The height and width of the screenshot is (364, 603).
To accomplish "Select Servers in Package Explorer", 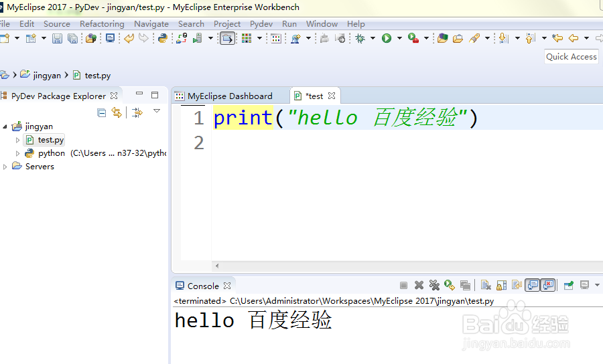I will 40,167.
